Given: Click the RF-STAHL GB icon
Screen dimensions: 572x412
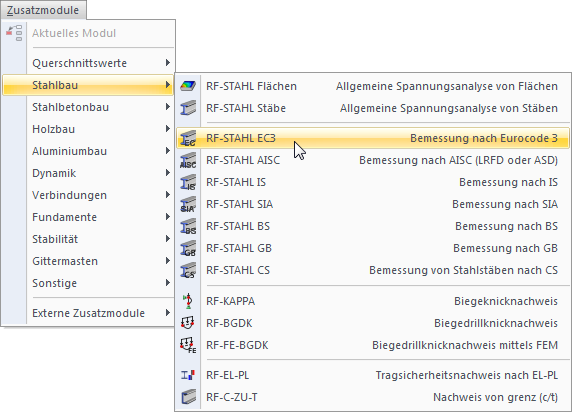Looking at the screenshot, I should [x=188, y=249].
